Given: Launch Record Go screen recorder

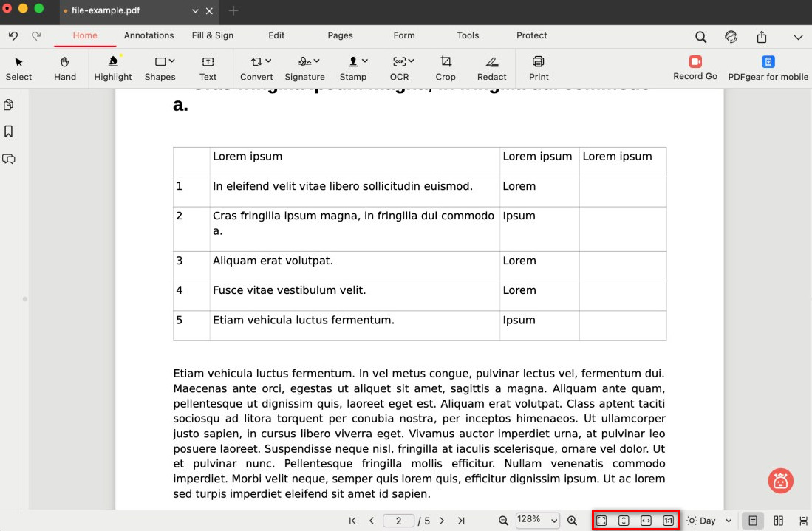Looking at the screenshot, I should coord(695,67).
